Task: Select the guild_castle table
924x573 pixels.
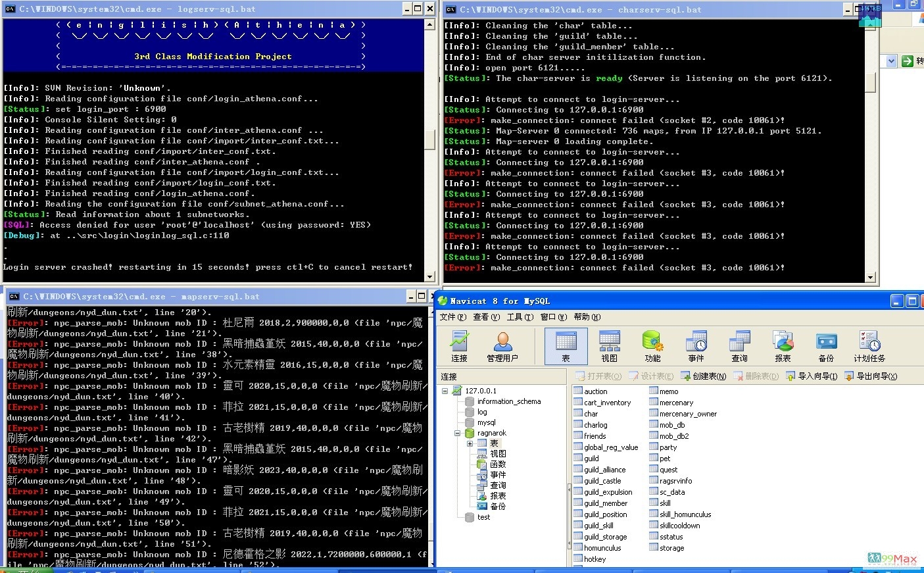Action: [597, 481]
